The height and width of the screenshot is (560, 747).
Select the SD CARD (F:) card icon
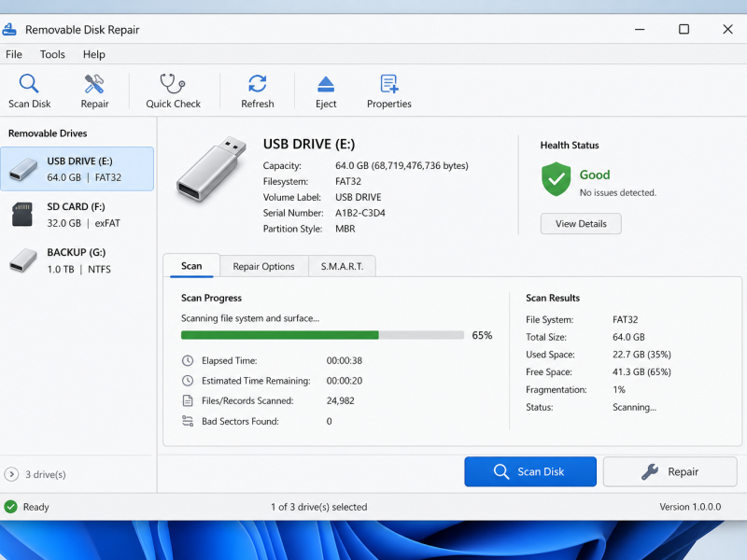(x=22, y=215)
